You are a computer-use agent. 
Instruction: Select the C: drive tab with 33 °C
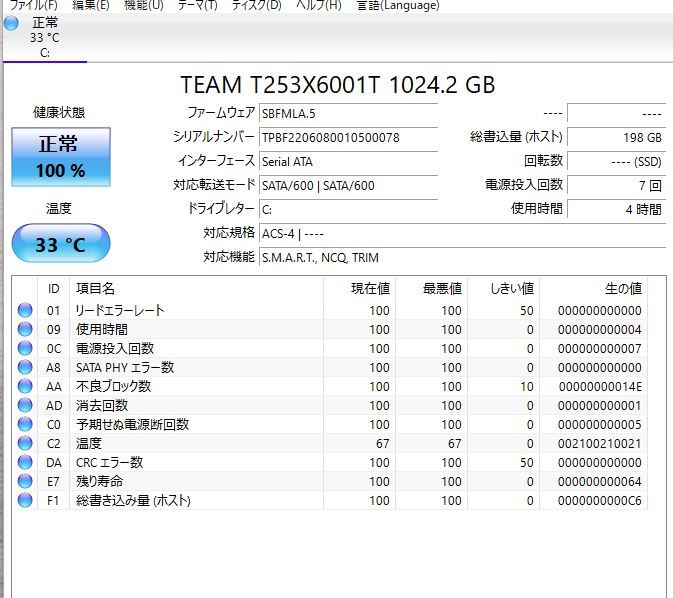(45, 38)
